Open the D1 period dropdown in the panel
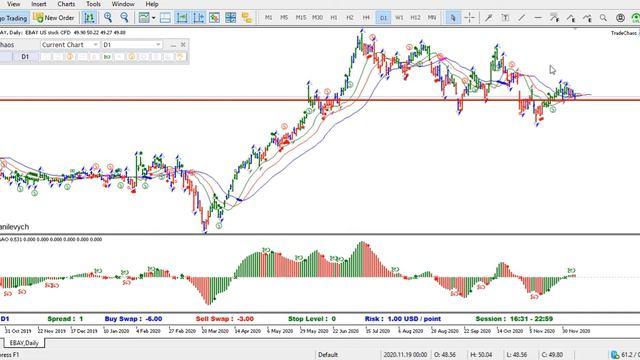 [x=132, y=44]
